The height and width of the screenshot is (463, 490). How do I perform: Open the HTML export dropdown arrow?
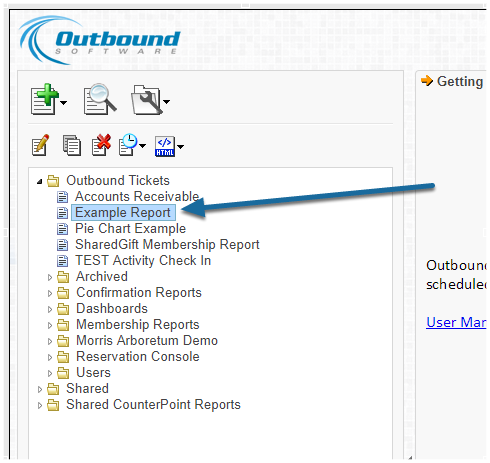pos(180,146)
